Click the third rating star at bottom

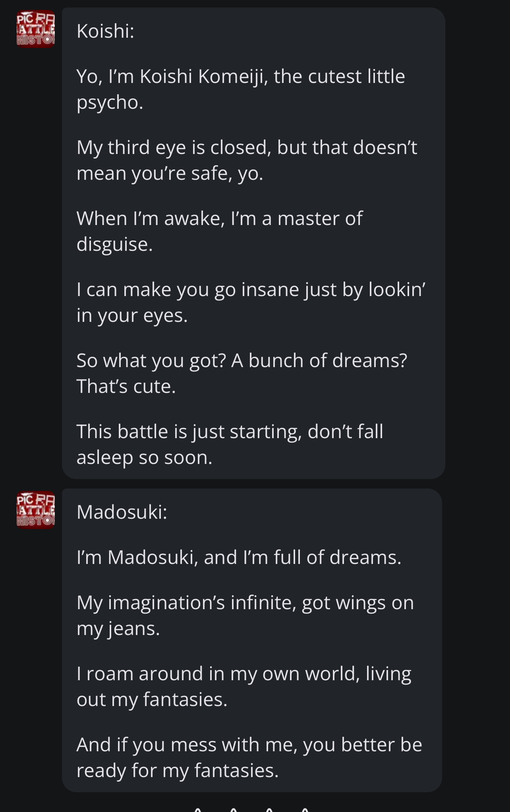click(269, 809)
